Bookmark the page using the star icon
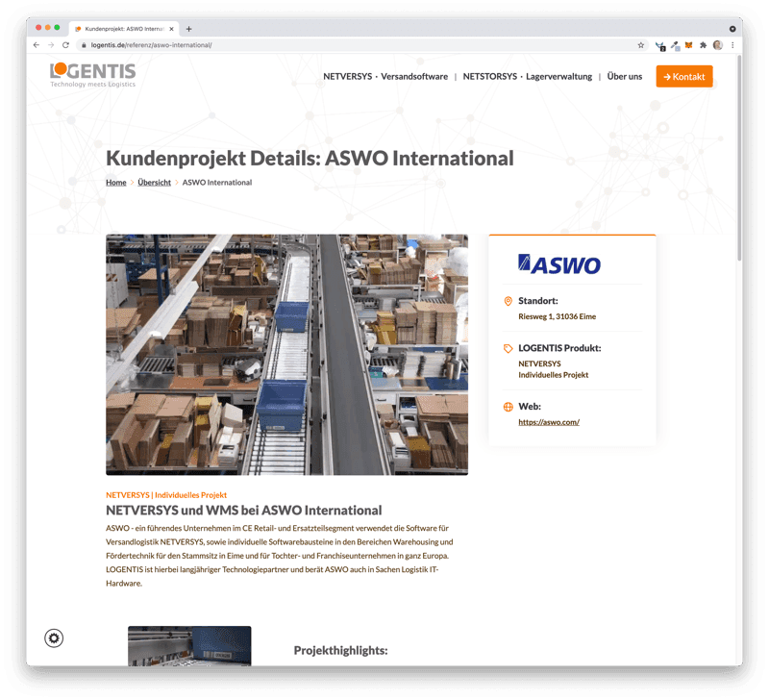This screenshot has height=700, width=769. [640, 45]
